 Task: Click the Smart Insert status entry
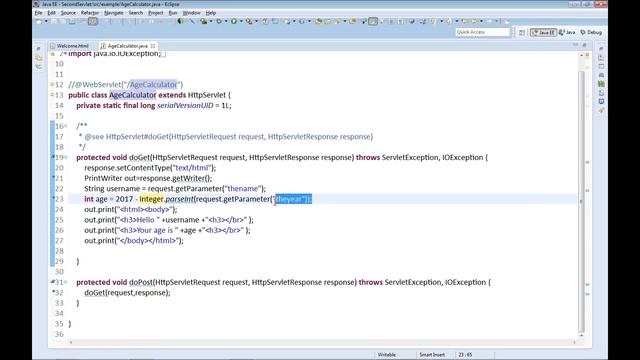(x=432, y=355)
